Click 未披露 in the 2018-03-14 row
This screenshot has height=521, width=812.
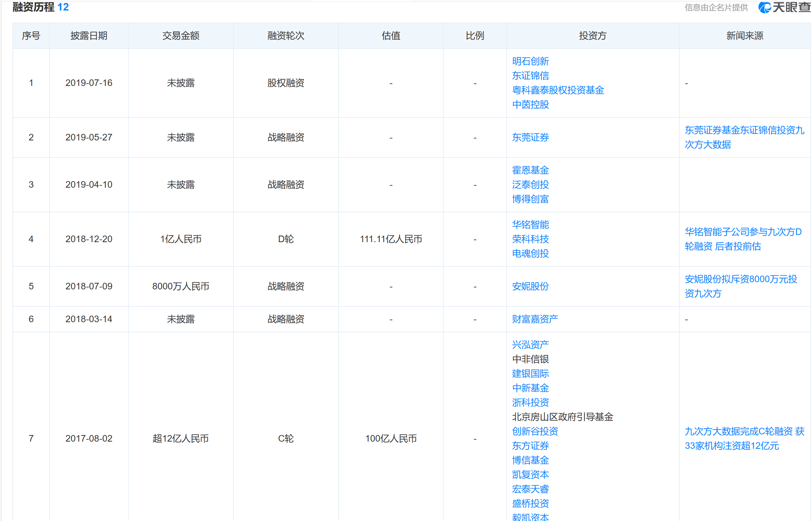[x=181, y=319]
